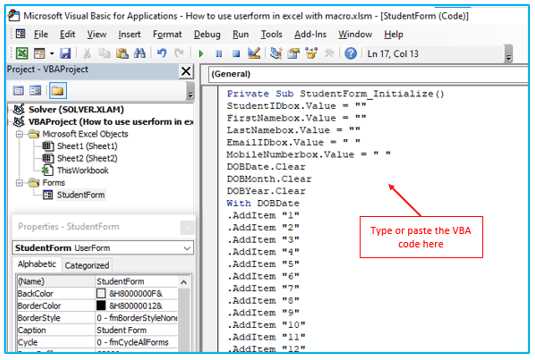Image resolution: width=535 pixels, height=360 pixels.
Task: Click the Toolbox toolbar icon
Action: [329, 53]
